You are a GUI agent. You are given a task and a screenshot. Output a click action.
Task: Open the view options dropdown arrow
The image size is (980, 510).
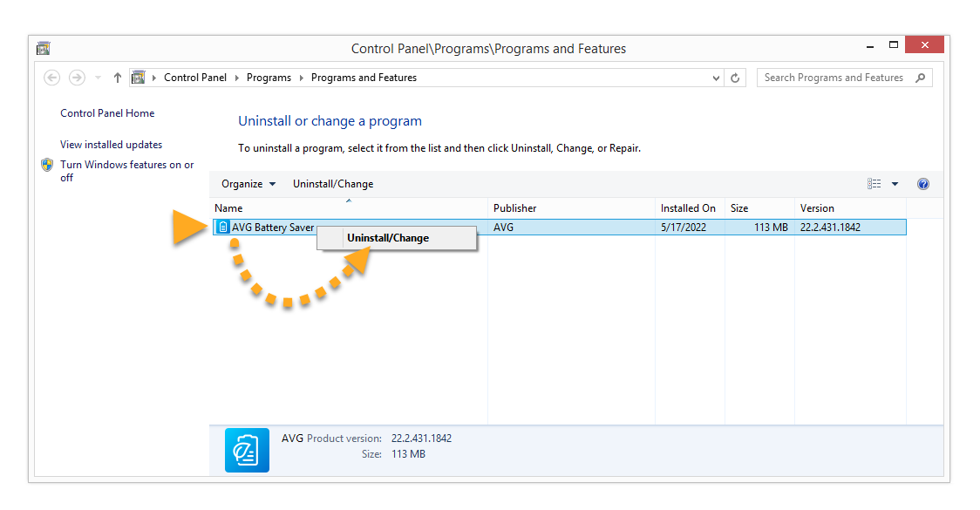click(895, 184)
